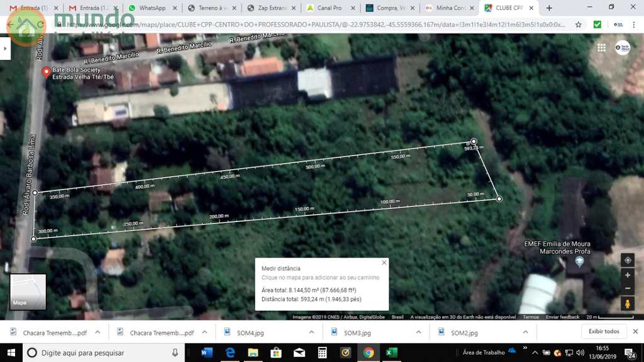Open Word from the taskbar

point(207,353)
